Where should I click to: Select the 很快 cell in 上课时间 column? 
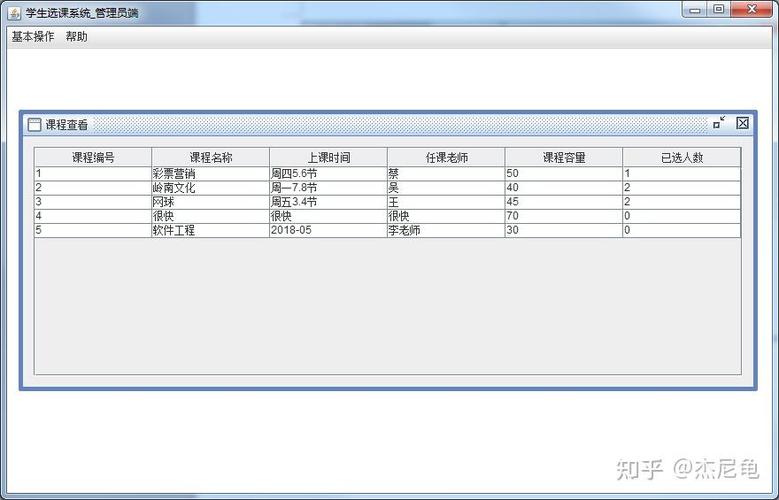coord(328,216)
